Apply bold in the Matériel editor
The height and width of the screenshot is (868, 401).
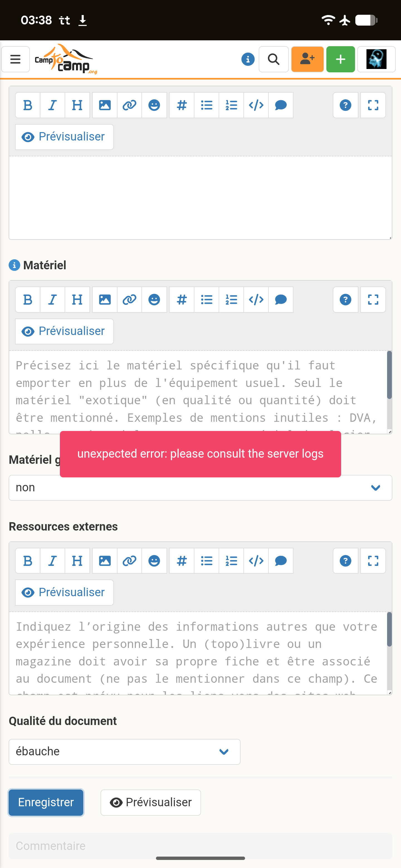click(x=28, y=300)
